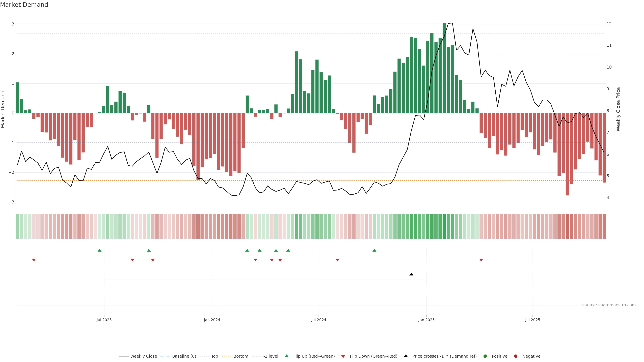Click the last red flip-down triangle
The image size is (644, 362).
pos(481,260)
